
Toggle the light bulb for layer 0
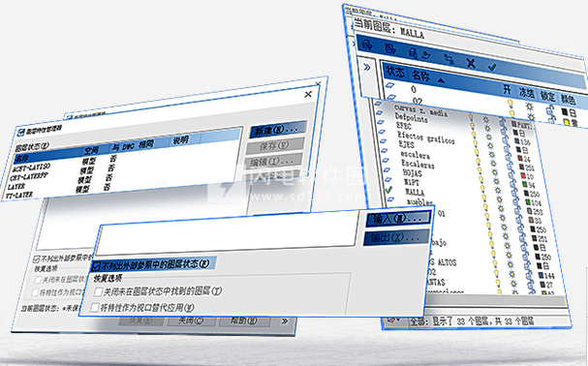[511, 103]
